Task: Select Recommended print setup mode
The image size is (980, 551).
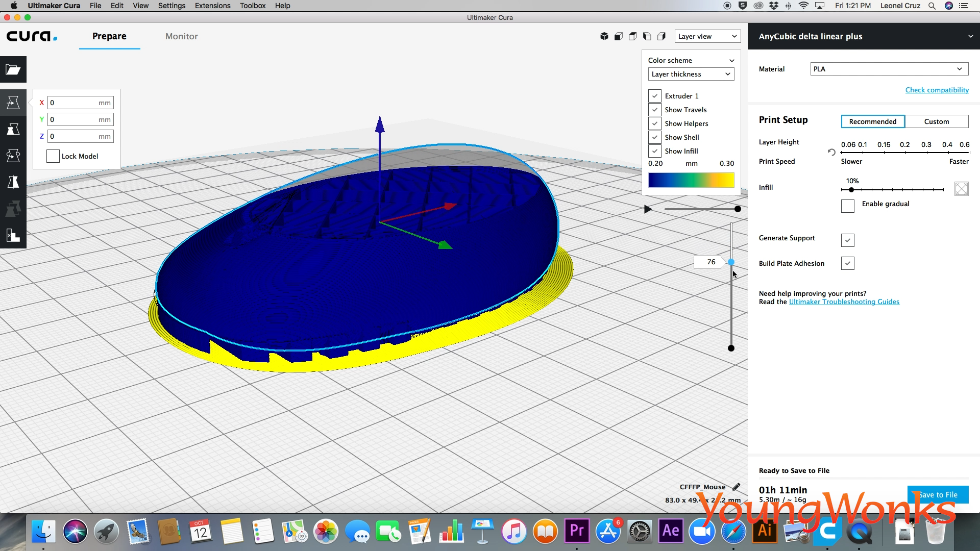Action: [x=873, y=121]
